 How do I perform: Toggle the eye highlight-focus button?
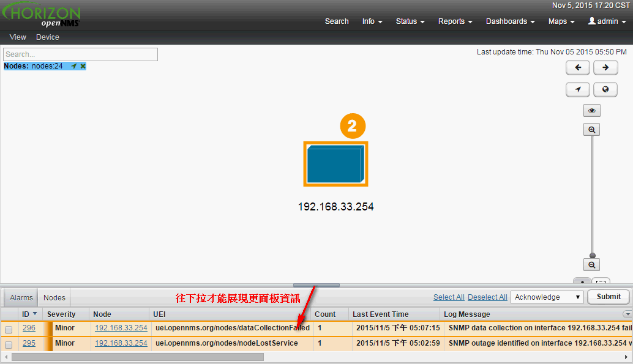tap(592, 111)
